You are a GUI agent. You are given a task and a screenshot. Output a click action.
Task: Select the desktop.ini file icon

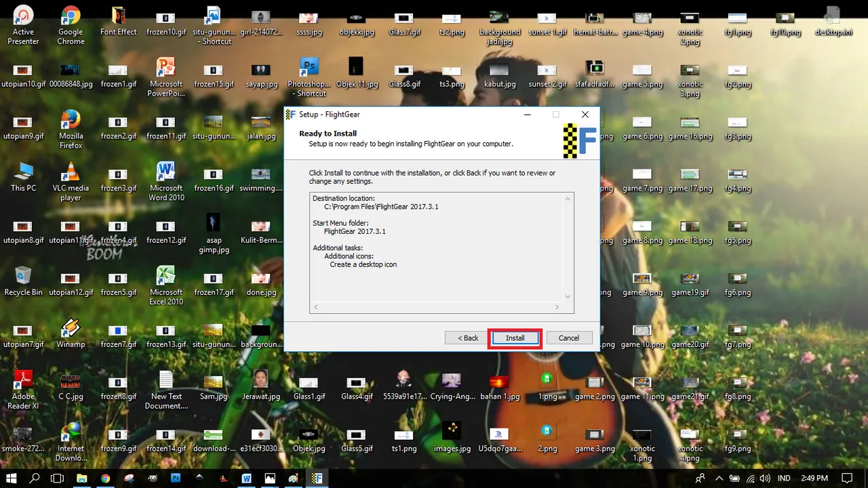click(832, 22)
